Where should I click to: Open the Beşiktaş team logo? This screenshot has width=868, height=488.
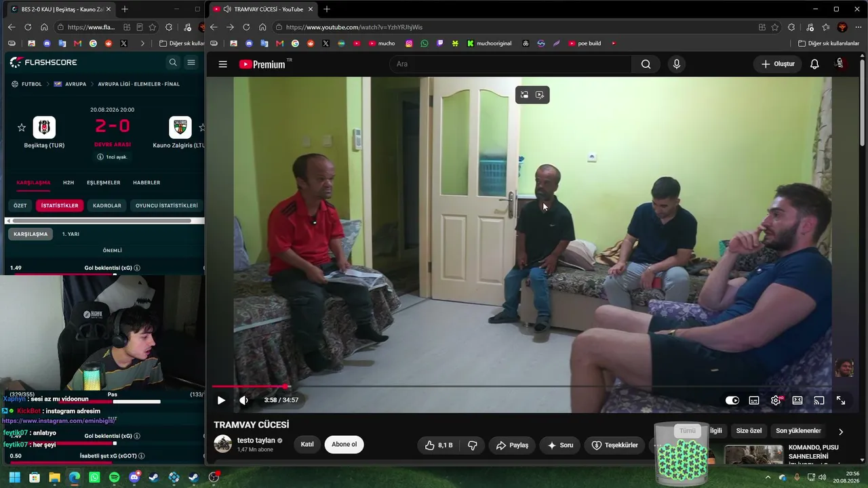pos(44,127)
